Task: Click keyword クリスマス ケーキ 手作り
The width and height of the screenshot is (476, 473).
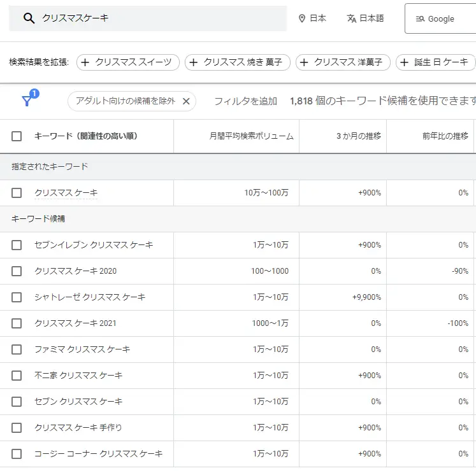Action: point(78,427)
